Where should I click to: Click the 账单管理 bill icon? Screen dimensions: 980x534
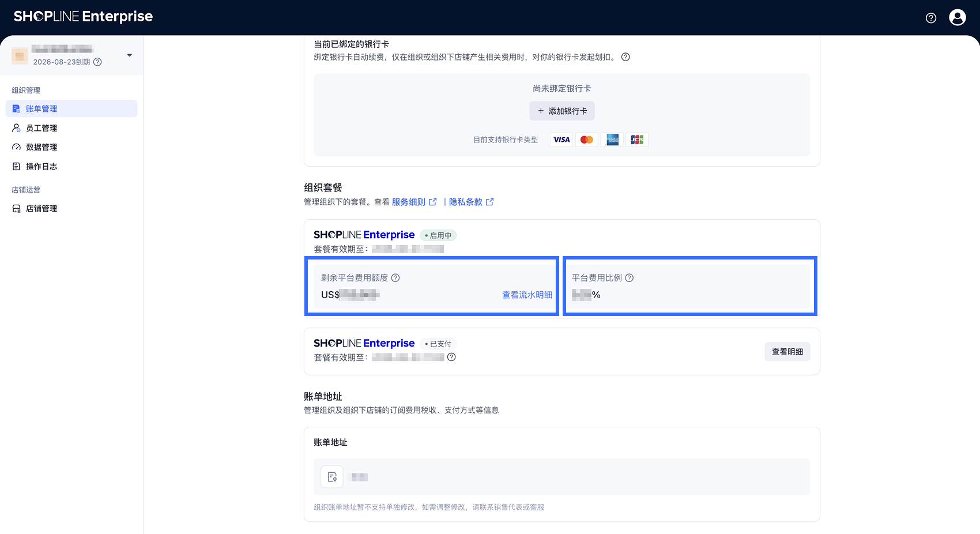[x=16, y=109]
